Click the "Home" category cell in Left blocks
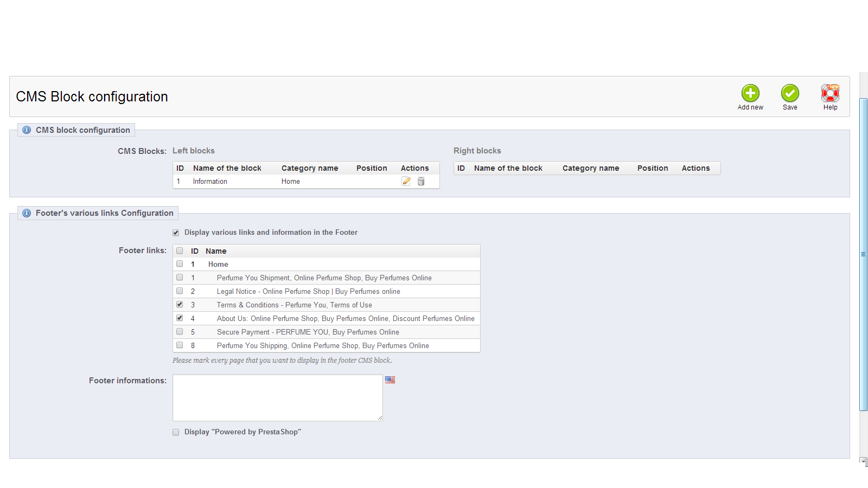Viewport: 868px width, 488px height. coord(291,182)
